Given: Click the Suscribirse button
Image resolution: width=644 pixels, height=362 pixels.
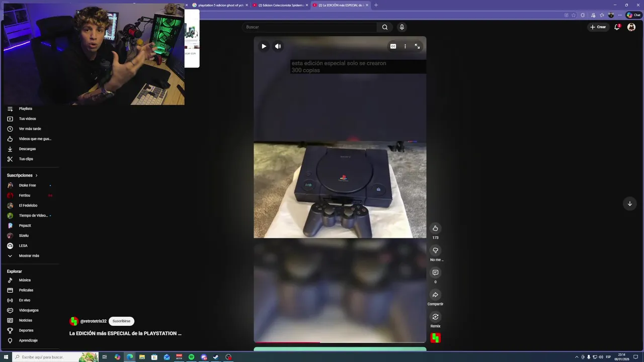Looking at the screenshot, I should (121, 321).
